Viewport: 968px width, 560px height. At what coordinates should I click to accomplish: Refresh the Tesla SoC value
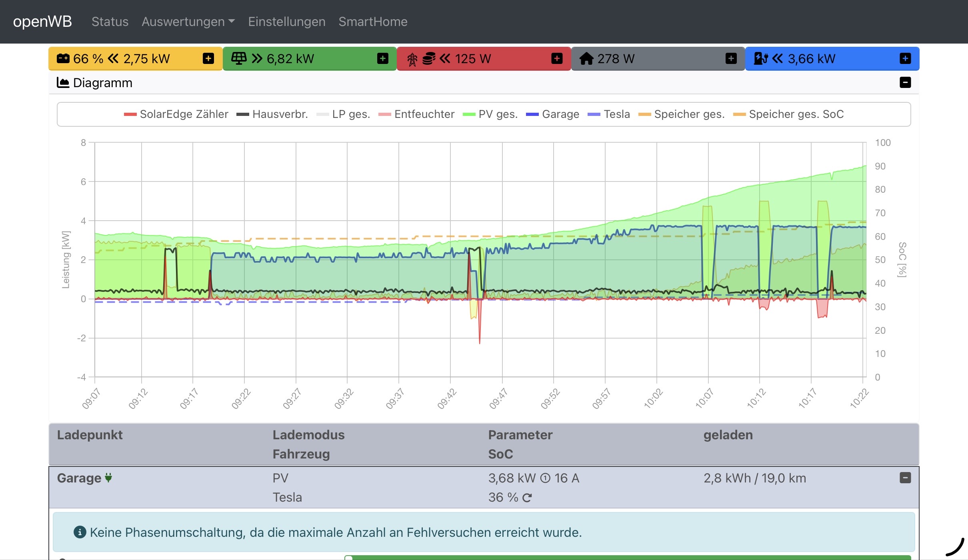click(x=527, y=498)
